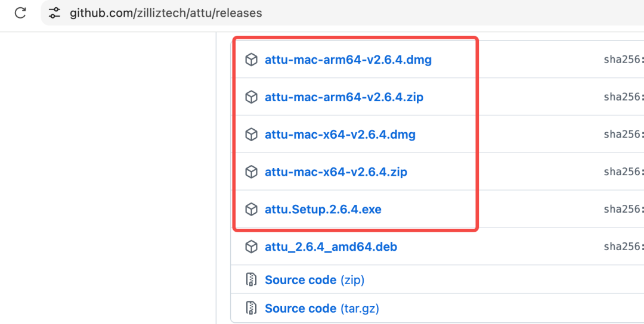Click the browser reload icon
This screenshot has height=324, width=644.
click(x=20, y=13)
